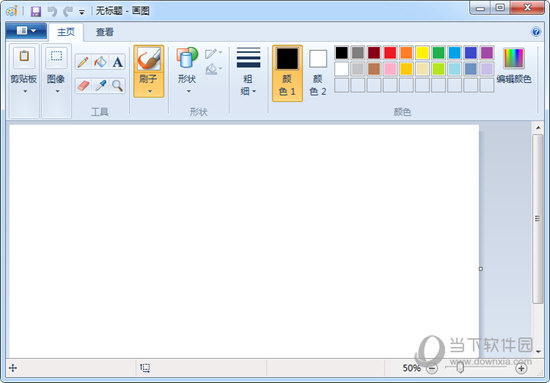This screenshot has width=550, height=383.
Task: Select the Eraser tool
Action: (83, 86)
